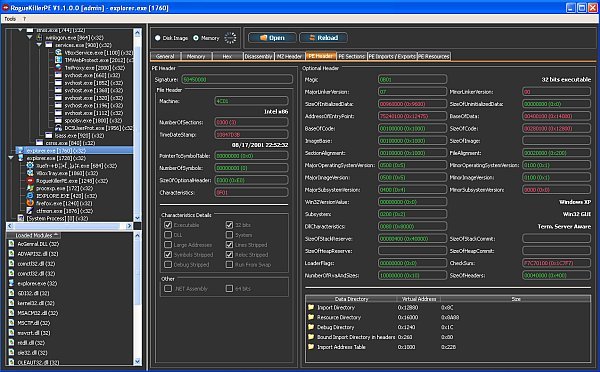Viewport: 600px width, 372px height.
Task: Click the Signature value field
Action: pos(237,79)
